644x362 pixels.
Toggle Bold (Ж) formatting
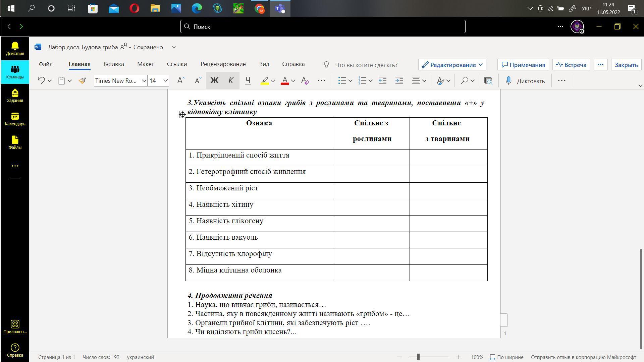click(214, 80)
